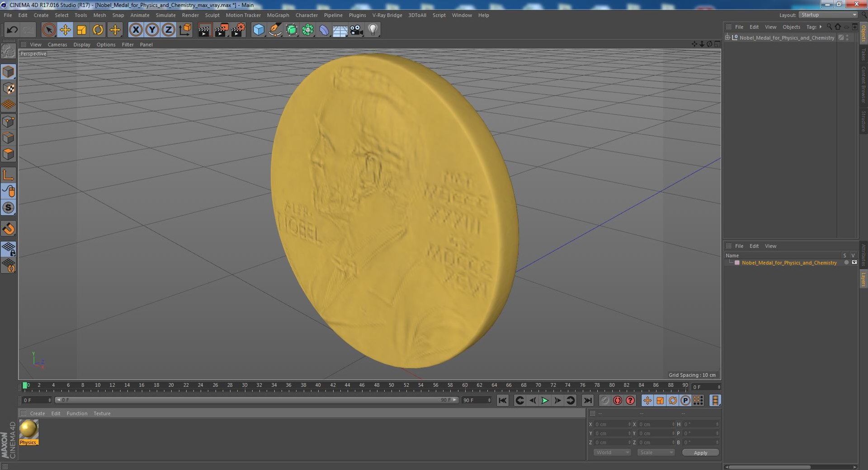Open the World coordinate dropdown
868x470 pixels.
612,452
